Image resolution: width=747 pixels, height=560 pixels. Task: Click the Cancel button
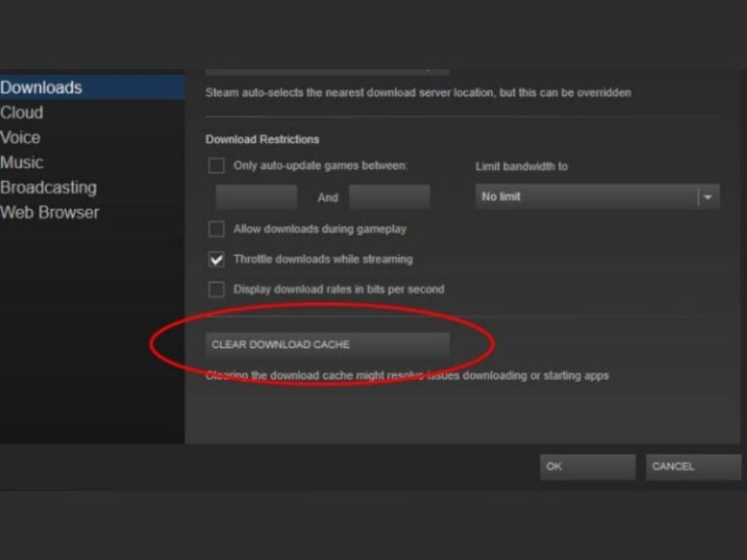(694, 467)
